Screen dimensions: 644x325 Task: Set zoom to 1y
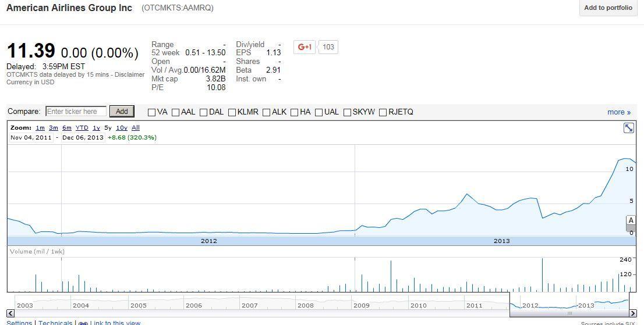[x=97, y=128]
